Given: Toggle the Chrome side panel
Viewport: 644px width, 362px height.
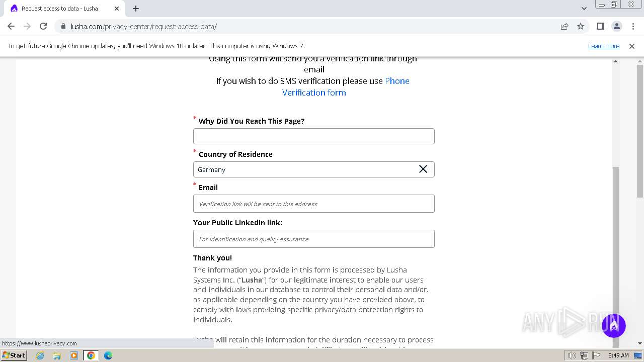Looking at the screenshot, I should click(600, 26).
